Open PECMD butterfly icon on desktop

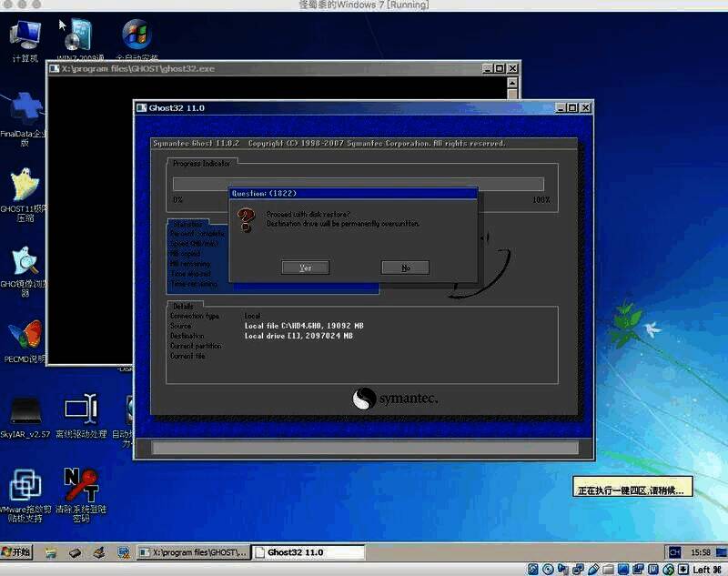(25, 337)
